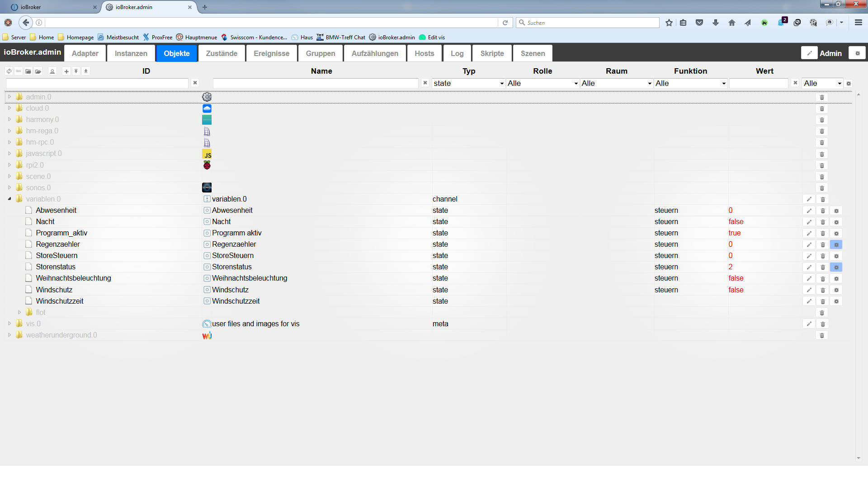
Task: Click the expand all nodes open-folder icon
Action: pos(38,71)
